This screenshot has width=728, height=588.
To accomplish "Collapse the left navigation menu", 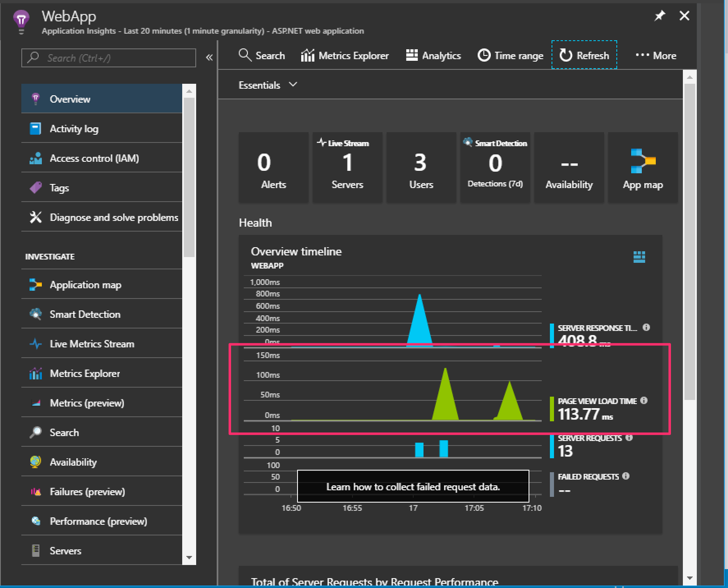I will (x=209, y=57).
